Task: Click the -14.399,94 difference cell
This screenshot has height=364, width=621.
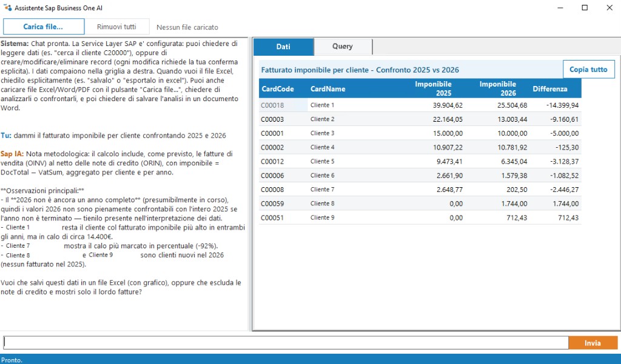Action: pos(556,105)
